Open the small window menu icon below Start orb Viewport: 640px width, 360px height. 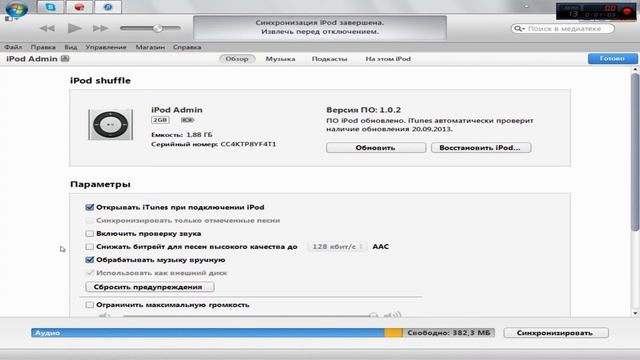pyautogui.click(x=10, y=19)
